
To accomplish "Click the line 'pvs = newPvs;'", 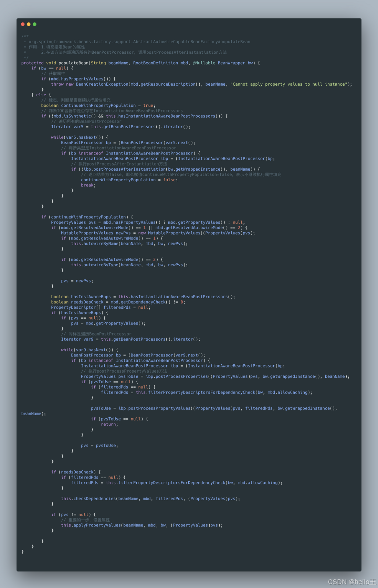I will (x=77, y=281).
